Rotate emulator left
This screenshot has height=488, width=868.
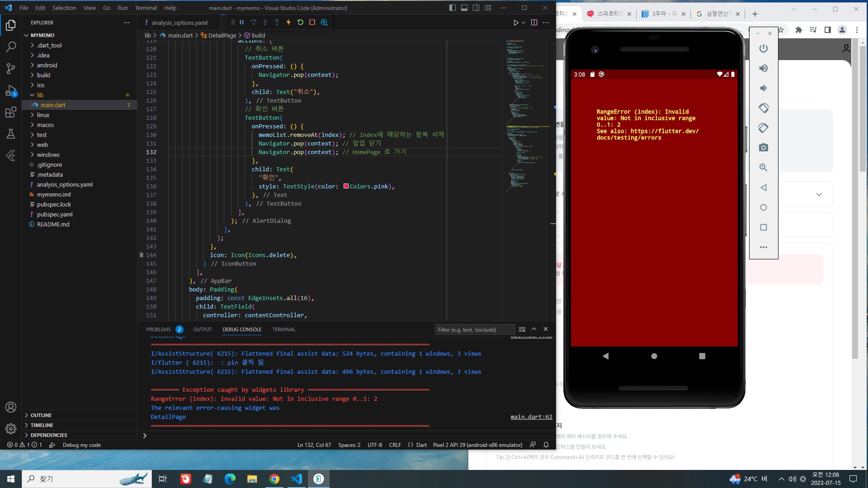[764, 108]
